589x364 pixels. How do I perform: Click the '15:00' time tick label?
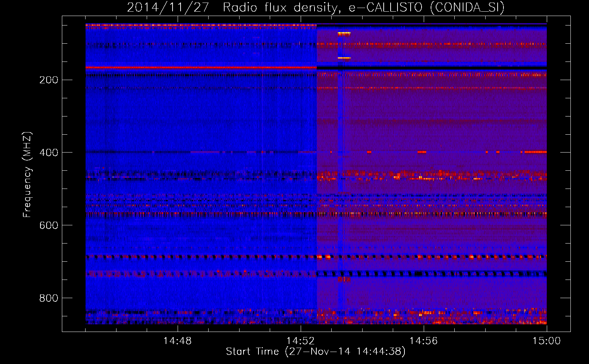pyautogui.click(x=546, y=341)
